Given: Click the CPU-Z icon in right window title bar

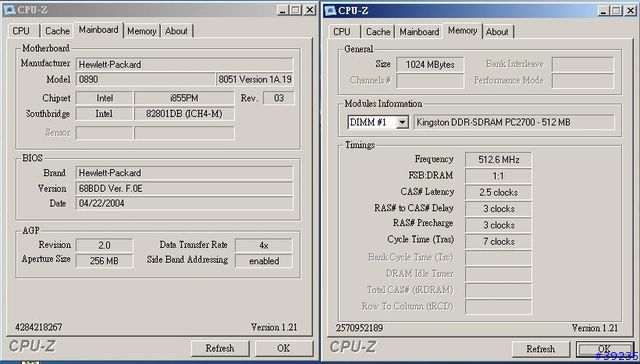Looking at the screenshot, I should pos(330,11).
